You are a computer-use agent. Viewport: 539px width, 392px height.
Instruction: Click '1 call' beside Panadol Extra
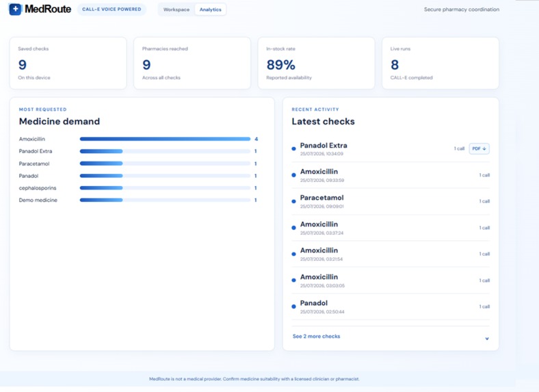pyautogui.click(x=459, y=148)
